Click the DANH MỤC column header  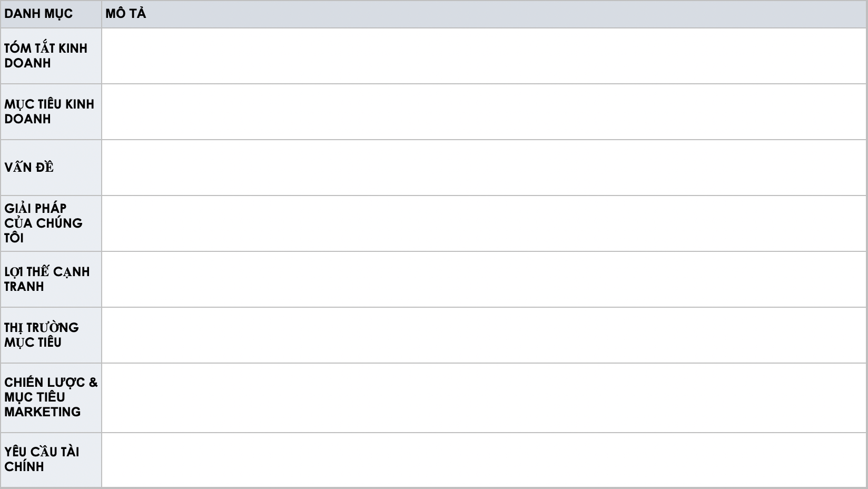(x=38, y=14)
